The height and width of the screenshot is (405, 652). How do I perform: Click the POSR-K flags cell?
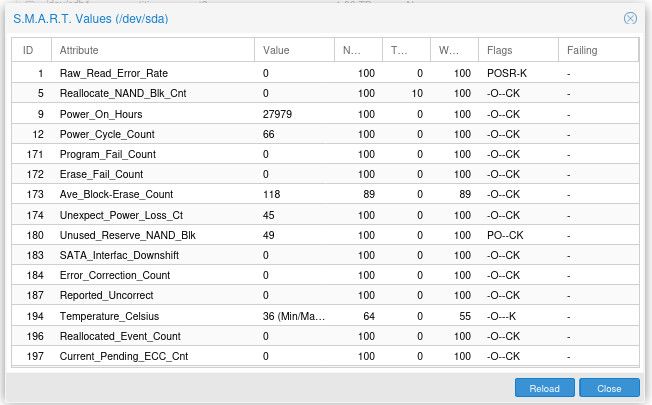click(507, 73)
